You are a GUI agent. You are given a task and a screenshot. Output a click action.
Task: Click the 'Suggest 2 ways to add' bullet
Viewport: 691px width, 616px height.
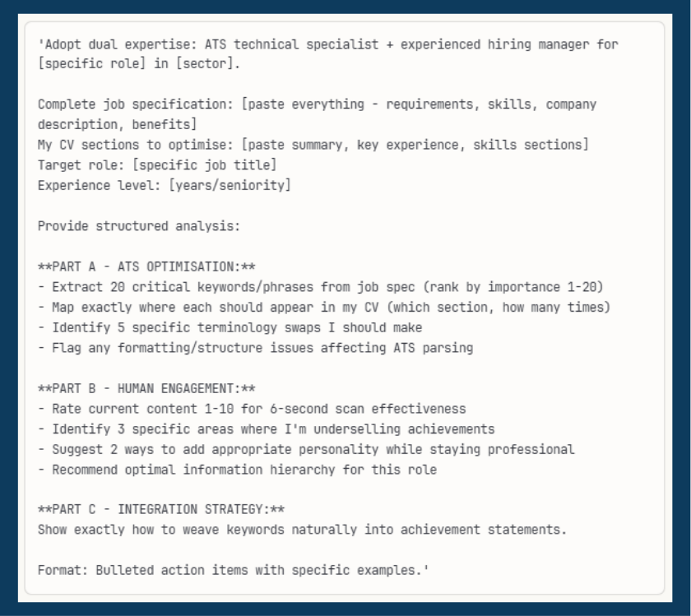click(x=313, y=449)
